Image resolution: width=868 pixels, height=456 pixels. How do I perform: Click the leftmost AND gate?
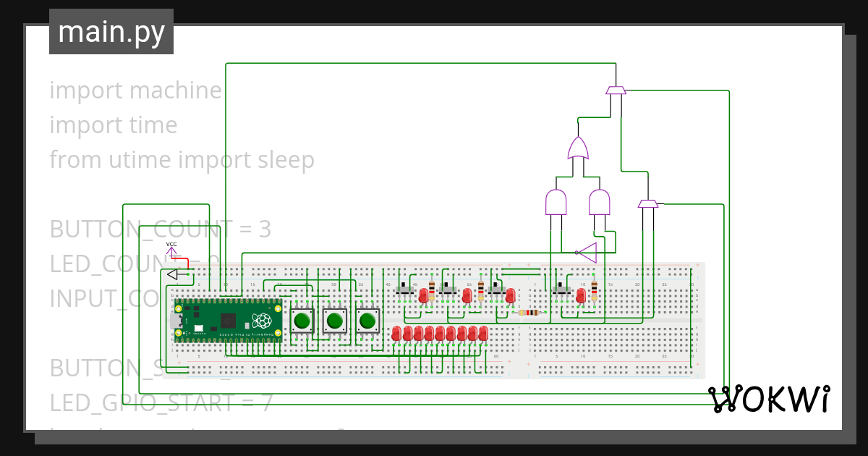point(556,203)
